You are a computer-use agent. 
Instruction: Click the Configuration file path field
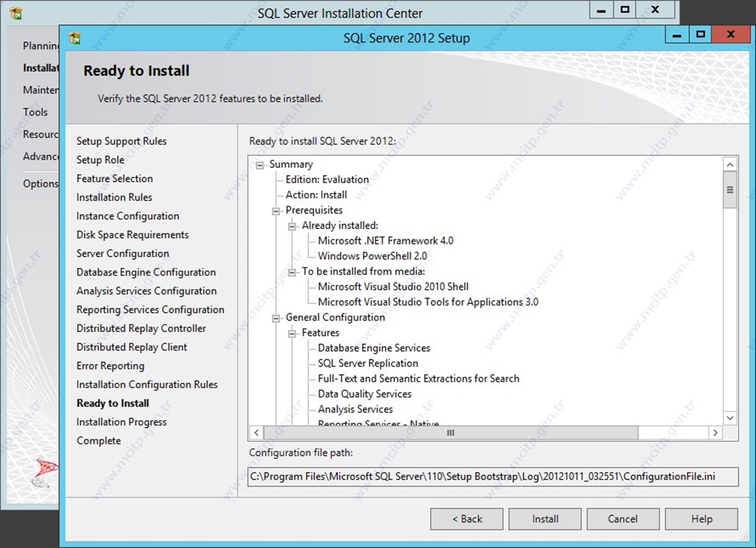pyautogui.click(x=493, y=477)
